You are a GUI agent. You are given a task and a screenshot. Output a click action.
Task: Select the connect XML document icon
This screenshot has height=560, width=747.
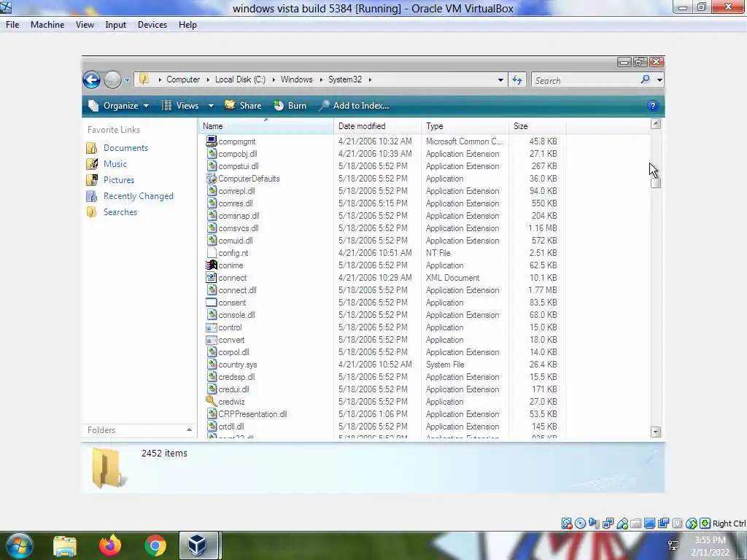[212, 277]
